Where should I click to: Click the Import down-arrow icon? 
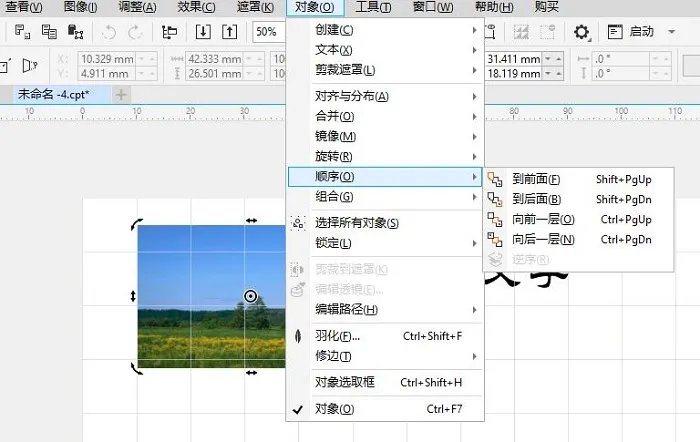point(203,32)
